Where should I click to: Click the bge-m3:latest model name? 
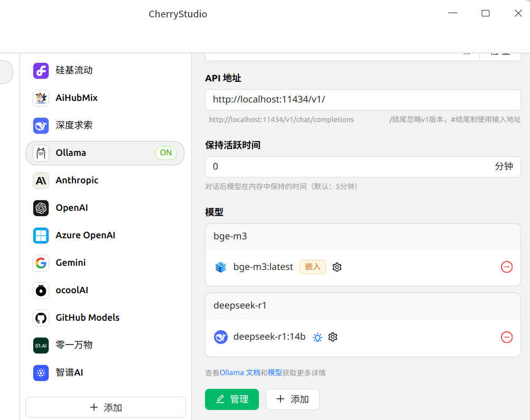pos(263,267)
